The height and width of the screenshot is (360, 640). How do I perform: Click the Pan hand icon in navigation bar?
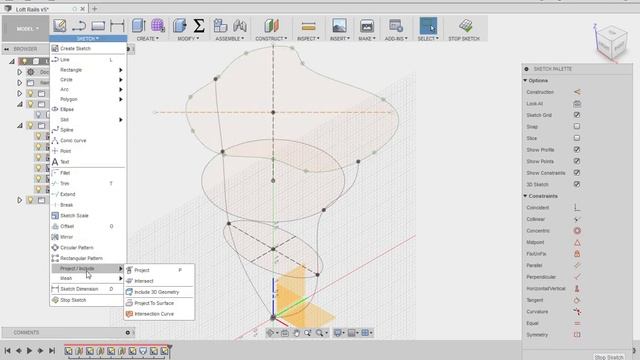[296, 333]
